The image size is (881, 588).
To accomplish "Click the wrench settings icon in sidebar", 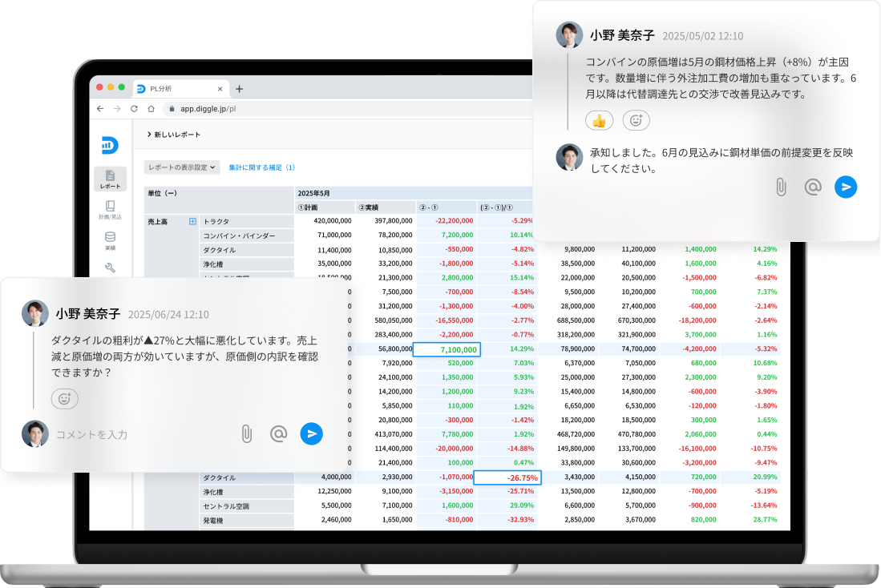I will (x=110, y=268).
